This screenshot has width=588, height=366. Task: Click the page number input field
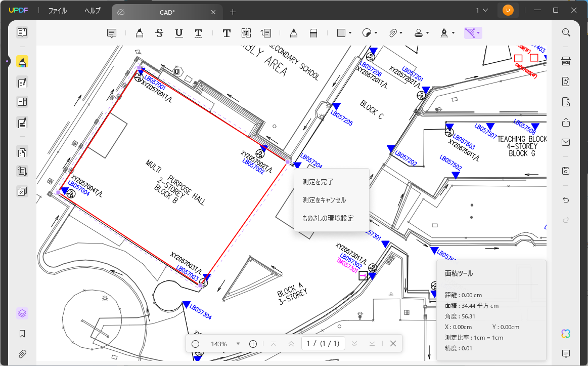(x=323, y=344)
